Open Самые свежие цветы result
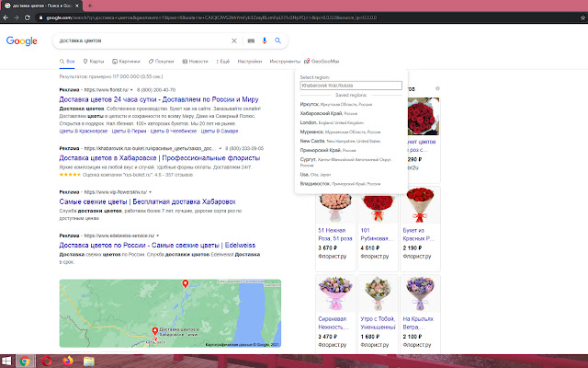The height and width of the screenshot is (368, 588). pyautogui.click(x=147, y=201)
